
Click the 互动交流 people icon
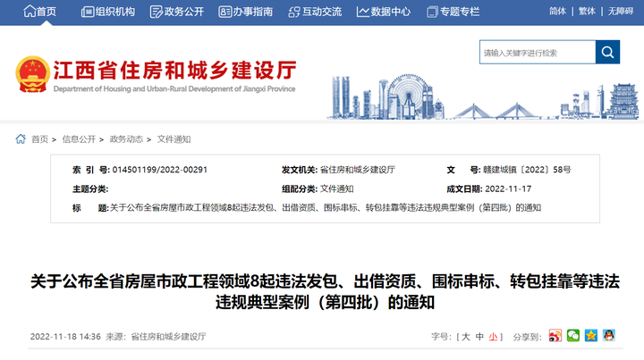tap(294, 13)
